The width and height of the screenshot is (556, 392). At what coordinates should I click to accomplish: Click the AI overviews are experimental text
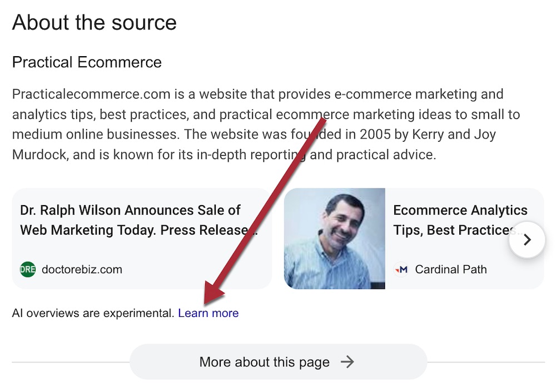[x=93, y=314]
